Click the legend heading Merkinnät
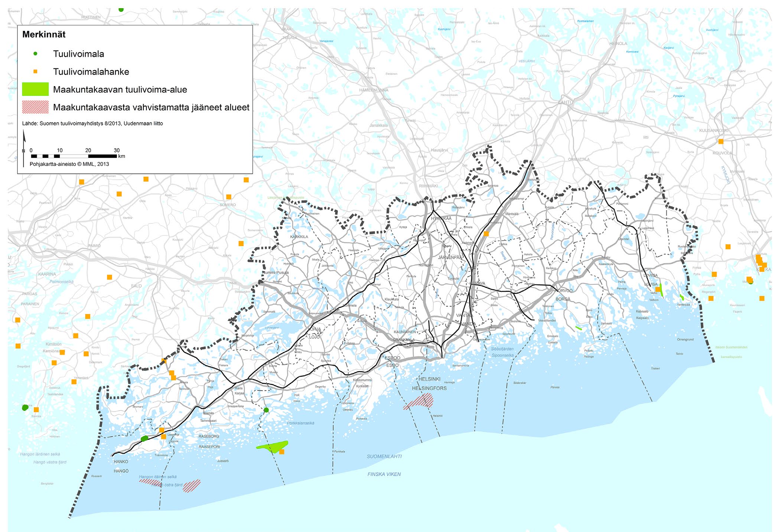The image size is (779, 532). [44, 35]
